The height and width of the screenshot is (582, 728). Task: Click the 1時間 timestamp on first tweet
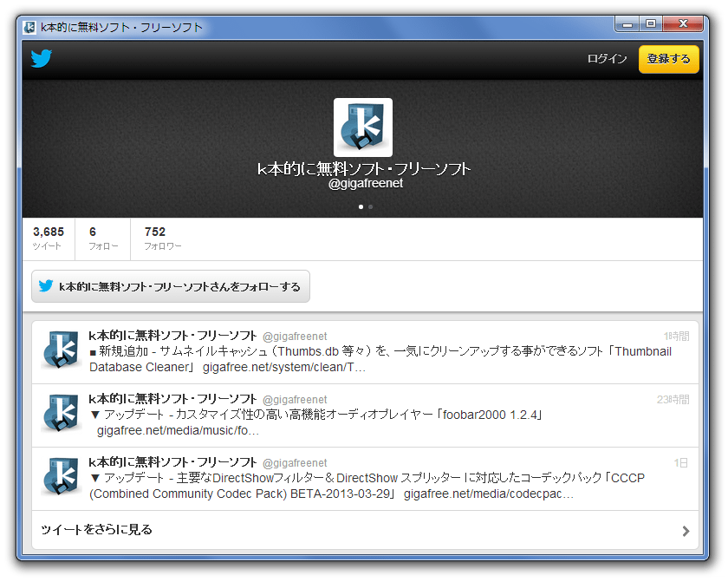tap(677, 336)
